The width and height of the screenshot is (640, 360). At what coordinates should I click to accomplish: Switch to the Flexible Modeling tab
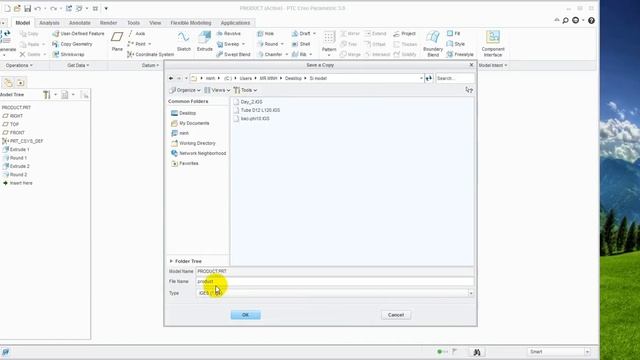(x=191, y=23)
